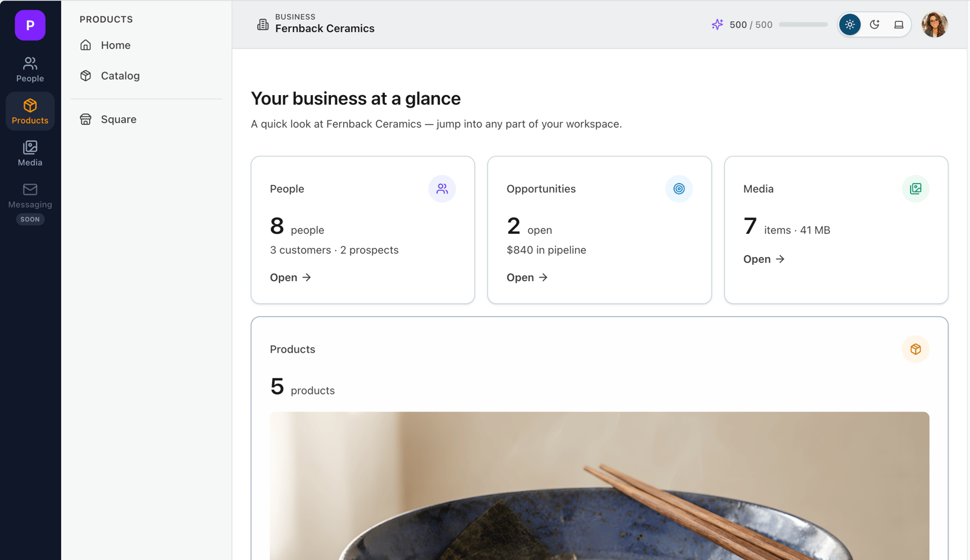Click the Opportunities card target icon
This screenshot has width=970, height=560.
coord(679,189)
